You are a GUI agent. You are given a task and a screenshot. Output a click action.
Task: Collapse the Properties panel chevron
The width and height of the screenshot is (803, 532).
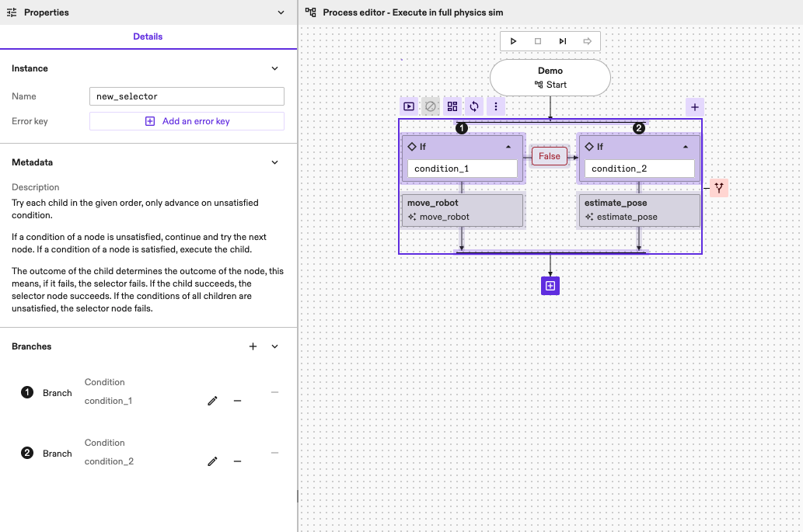tap(281, 12)
